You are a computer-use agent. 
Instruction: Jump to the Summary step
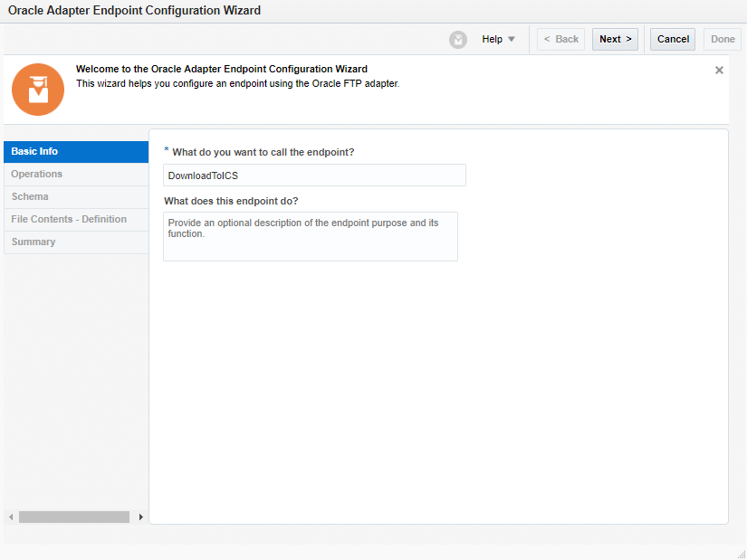click(x=76, y=242)
